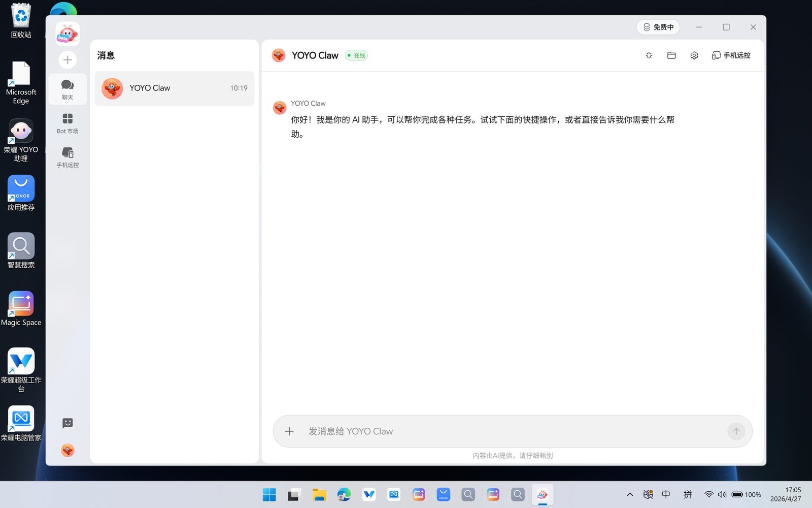Open the volume speaker tray icon

722,494
